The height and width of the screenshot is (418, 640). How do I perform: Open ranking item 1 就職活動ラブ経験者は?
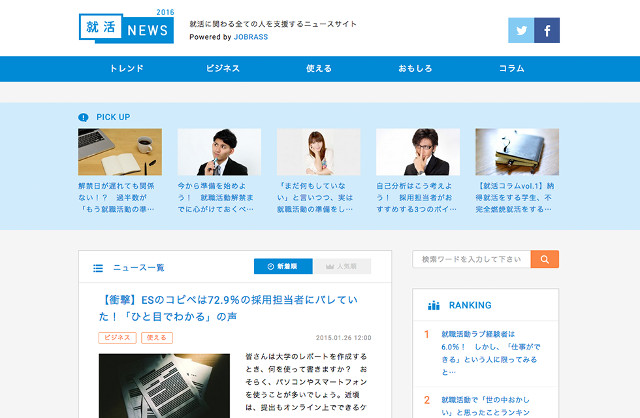tap(490, 353)
